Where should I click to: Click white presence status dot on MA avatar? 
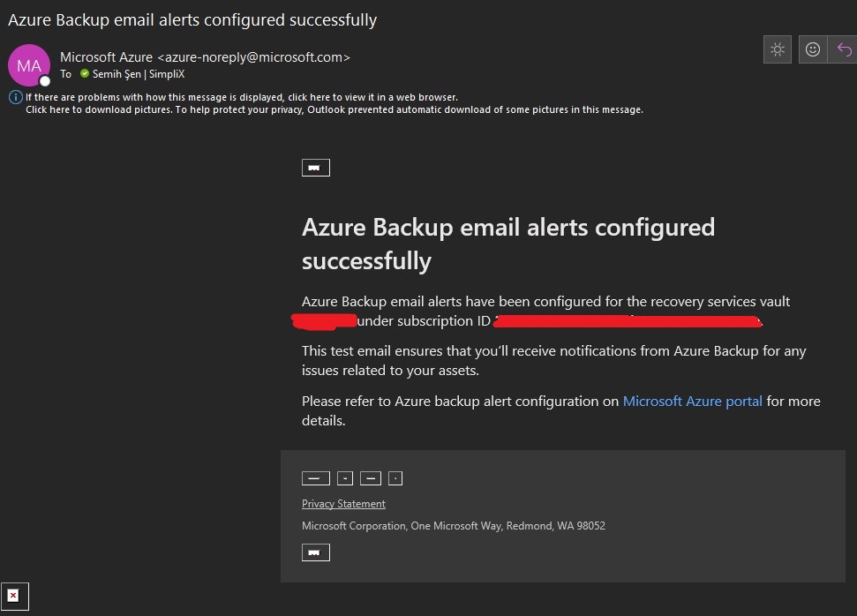(x=45, y=81)
